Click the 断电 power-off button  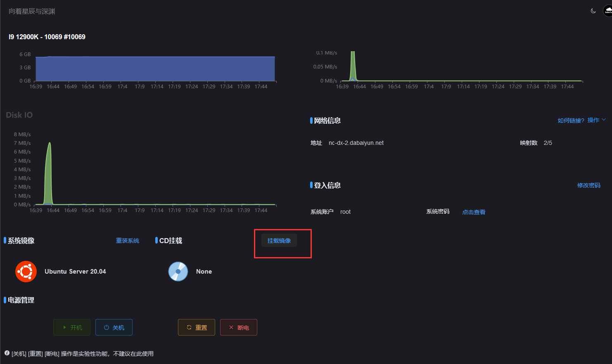coord(239,327)
